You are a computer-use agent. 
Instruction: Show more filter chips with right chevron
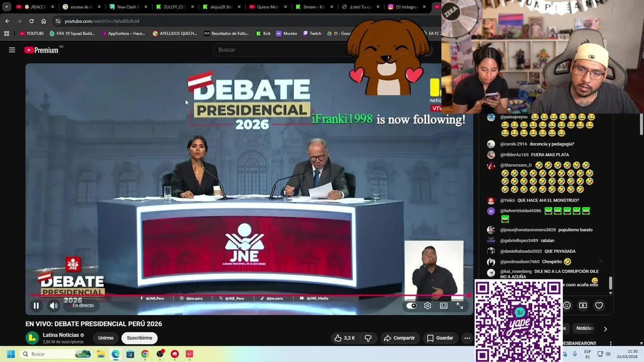click(605, 329)
